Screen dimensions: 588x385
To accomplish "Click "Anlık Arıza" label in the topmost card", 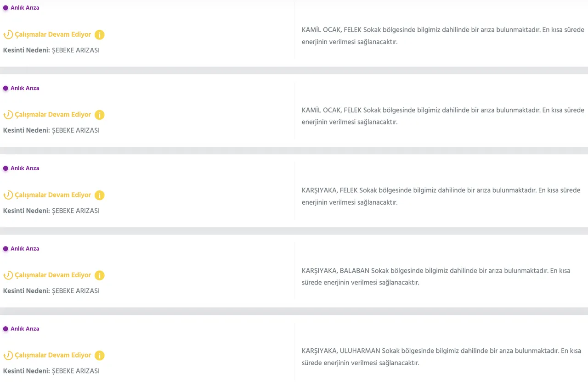I will coord(25,8).
